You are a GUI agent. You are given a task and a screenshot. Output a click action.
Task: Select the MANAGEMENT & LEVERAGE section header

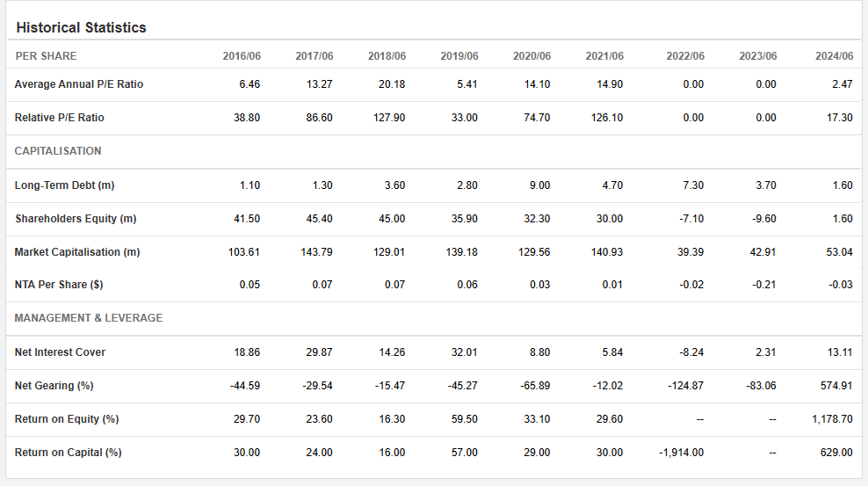pos(89,318)
